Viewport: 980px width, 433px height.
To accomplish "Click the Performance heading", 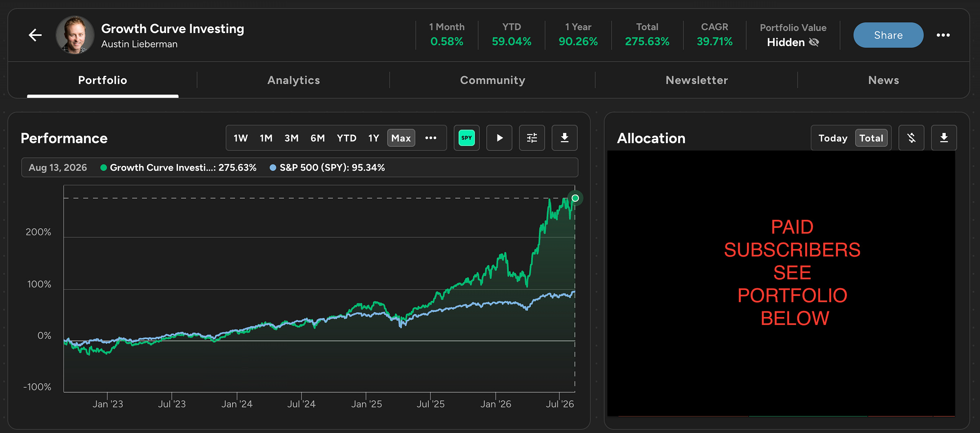I will pos(64,138).
